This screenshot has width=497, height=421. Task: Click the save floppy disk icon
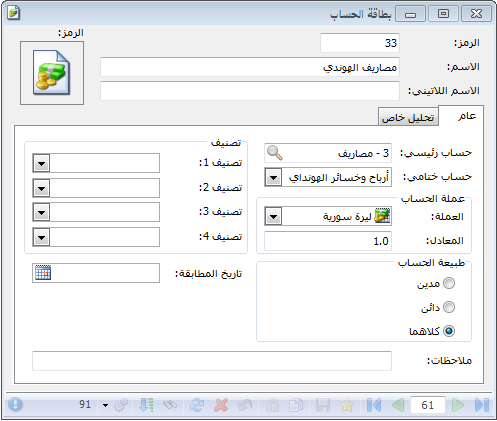[323, 405]
